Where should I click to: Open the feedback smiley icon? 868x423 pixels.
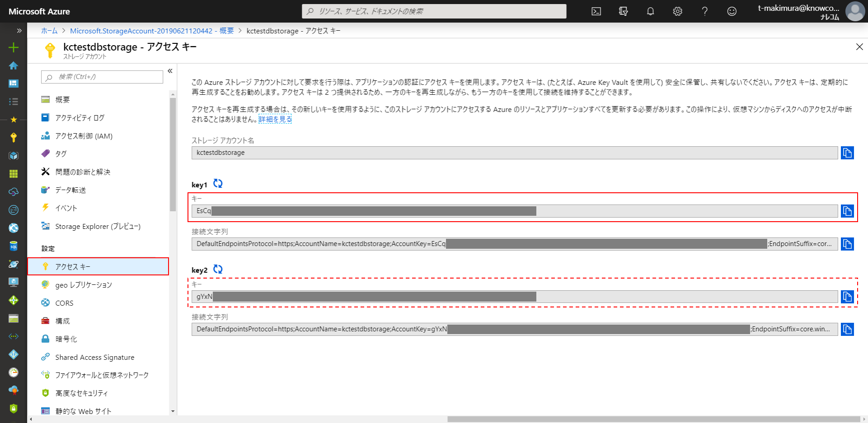tap(732, 11)
